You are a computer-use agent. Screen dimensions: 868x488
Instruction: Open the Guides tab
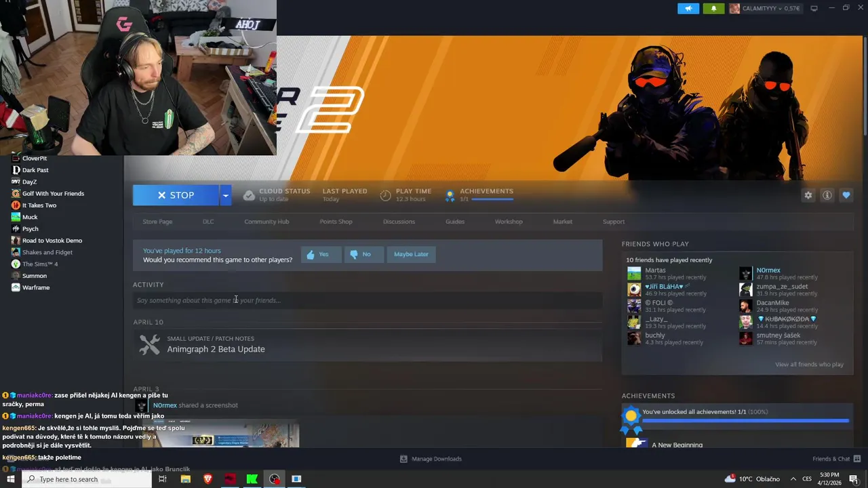pos(455,222)
